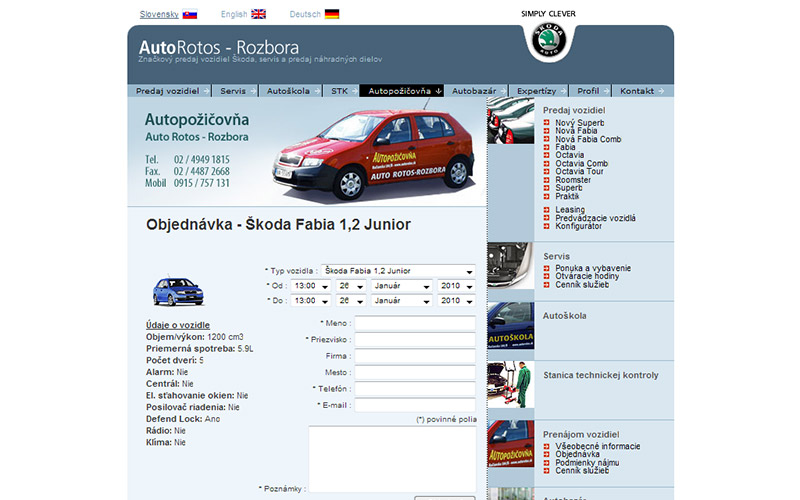
Task: Click the red arrow bullet beside Otváracie hodiny
Action: pyautogui.click(x=546, y=276)
